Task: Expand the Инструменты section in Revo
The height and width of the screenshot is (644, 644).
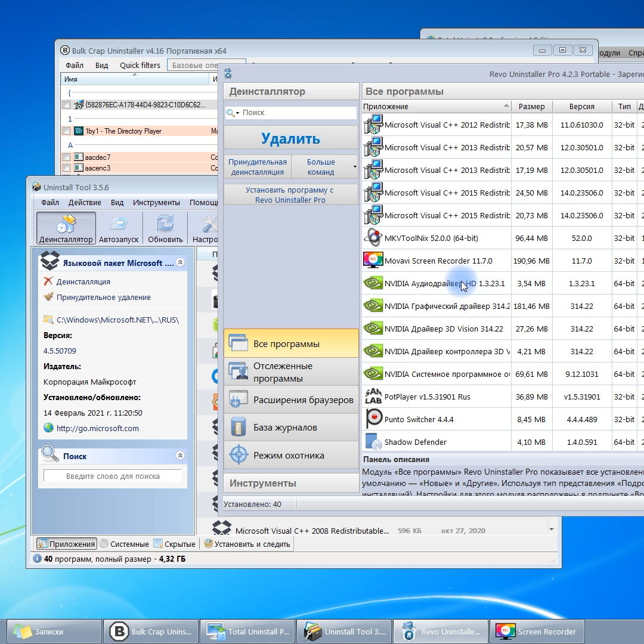Action: pyautogui.click(x=291, y=483)
